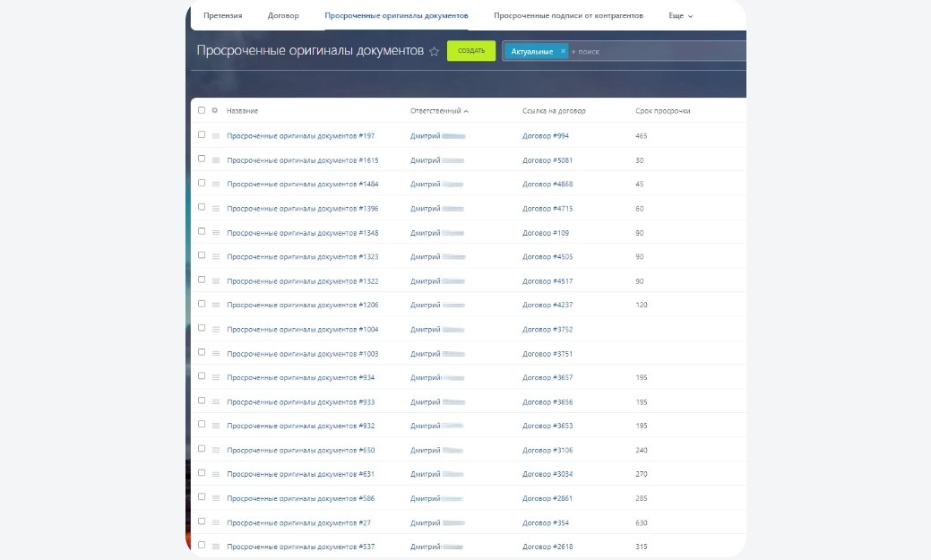Open row menu for document #933
Image resolution: width=931 pixels, height=560 pixels.
pos(216,402)
